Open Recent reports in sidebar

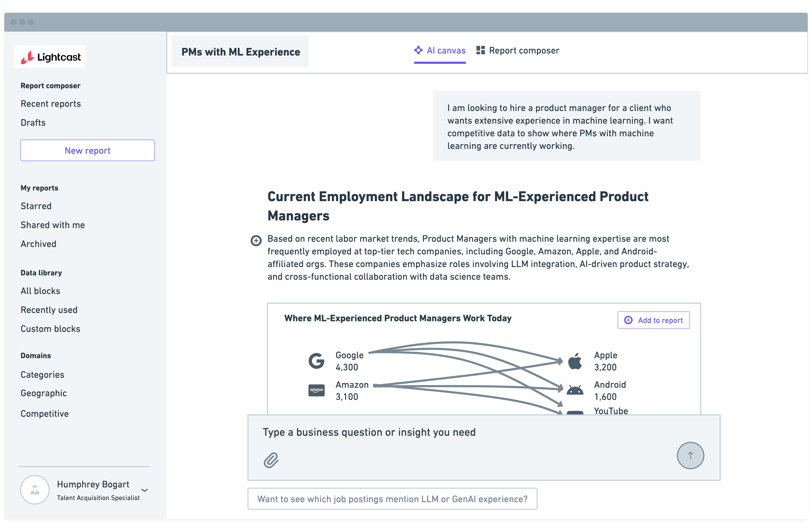pos(51,104)
